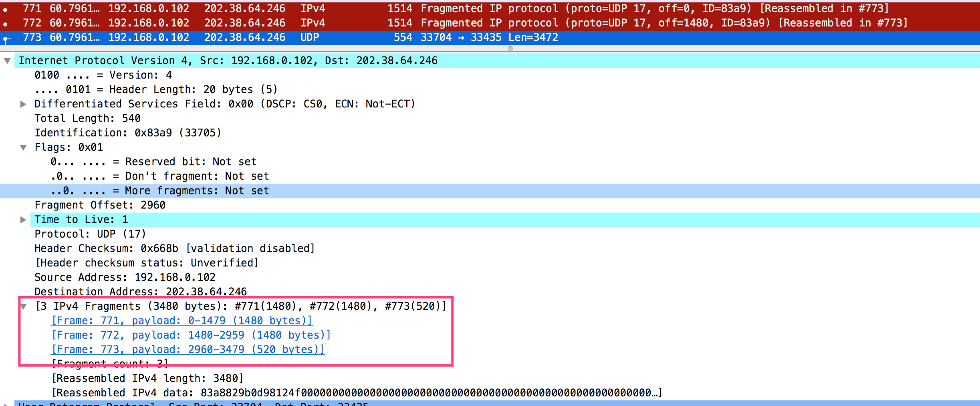Select the Identification: 0x83a9 field
The height and width of the screenshot is (406, 980).
coord(128,133)
